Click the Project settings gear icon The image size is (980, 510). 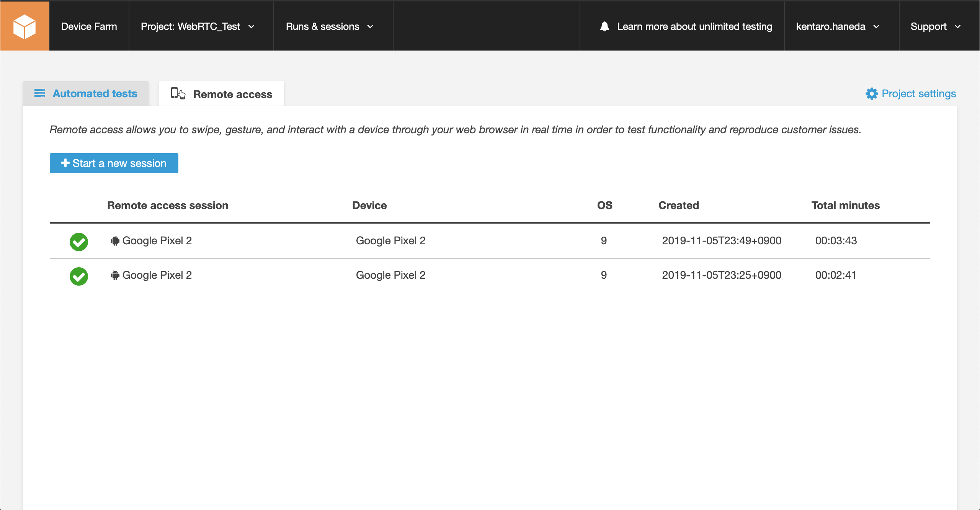[x=872, y=94]
